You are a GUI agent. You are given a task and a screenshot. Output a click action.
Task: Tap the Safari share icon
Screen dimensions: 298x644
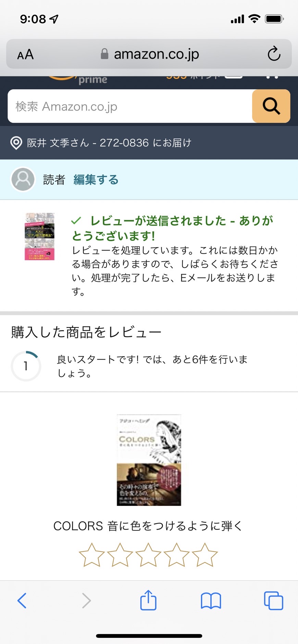pos(148,600)
